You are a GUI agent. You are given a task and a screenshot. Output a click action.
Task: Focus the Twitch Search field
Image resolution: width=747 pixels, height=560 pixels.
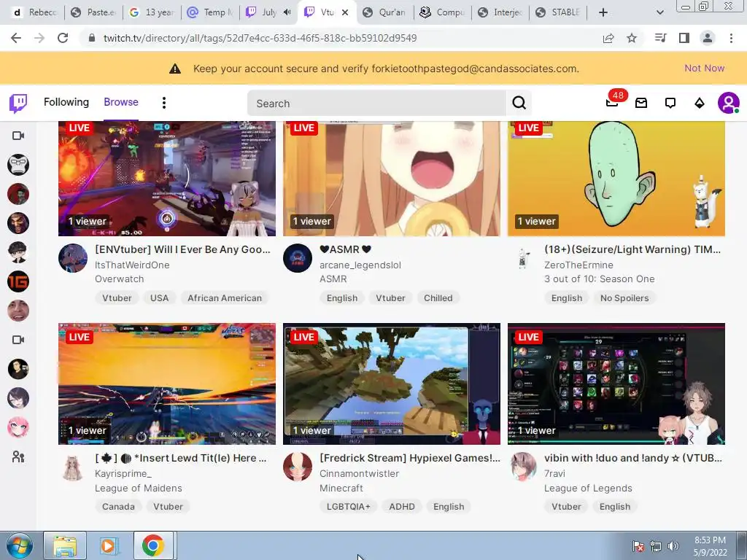(x=376, y=103)
